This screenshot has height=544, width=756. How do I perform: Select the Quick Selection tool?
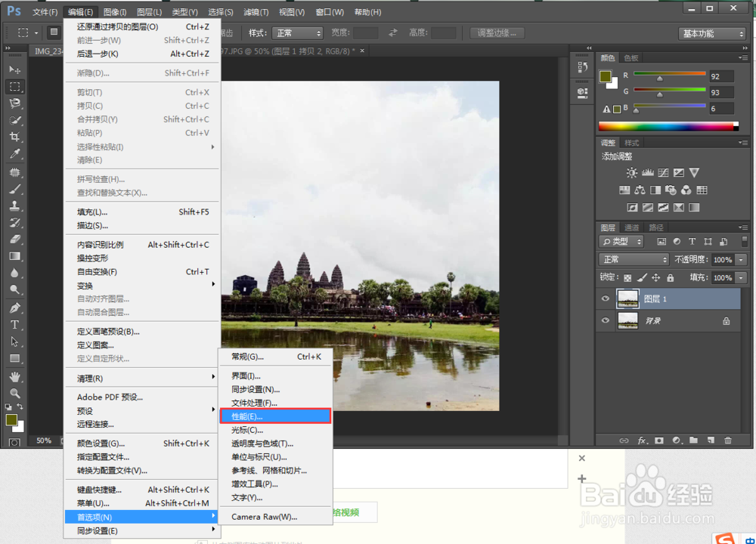pyautogui.click(x=15, y=120)
